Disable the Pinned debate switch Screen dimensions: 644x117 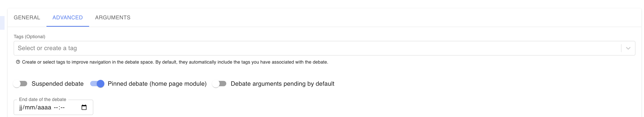97,84
